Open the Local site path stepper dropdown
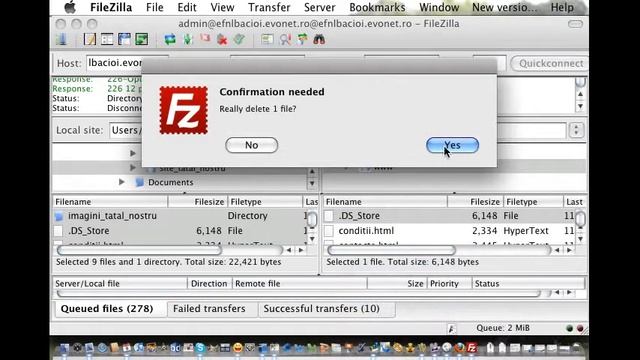 [x=576, y=130]
